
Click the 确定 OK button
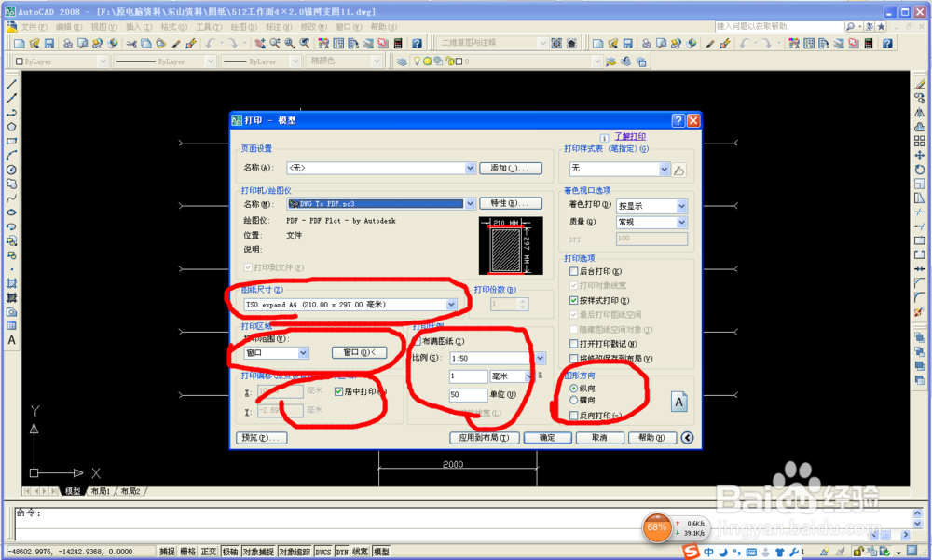pyautogui.click(x=547, y=438)
